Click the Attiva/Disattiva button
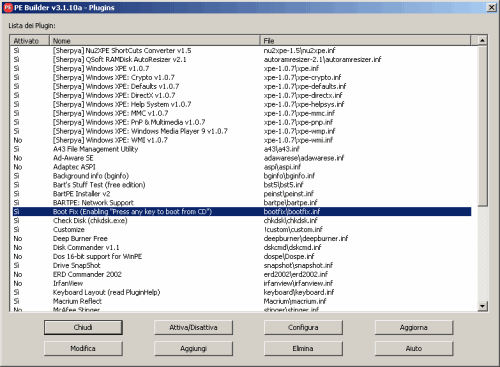This screenshot has width=500, height=367. click(193, 327)
